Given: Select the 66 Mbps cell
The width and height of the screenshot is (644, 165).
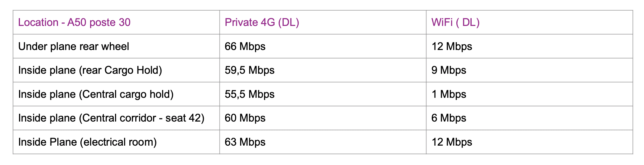Looking at the screenshot, I should coord(245,47).
